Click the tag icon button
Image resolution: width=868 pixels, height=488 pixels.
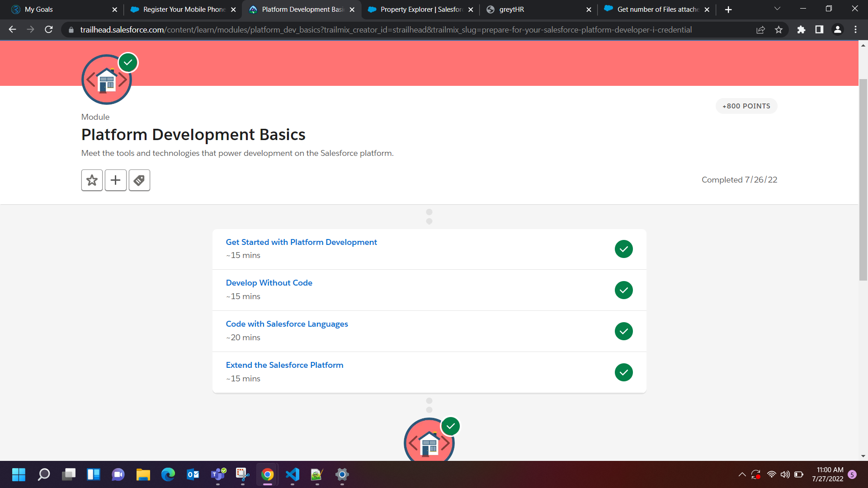click(x=139, y=180)
